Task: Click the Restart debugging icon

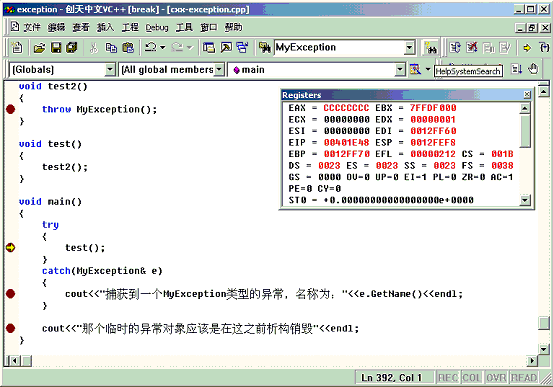Action: 455,47
